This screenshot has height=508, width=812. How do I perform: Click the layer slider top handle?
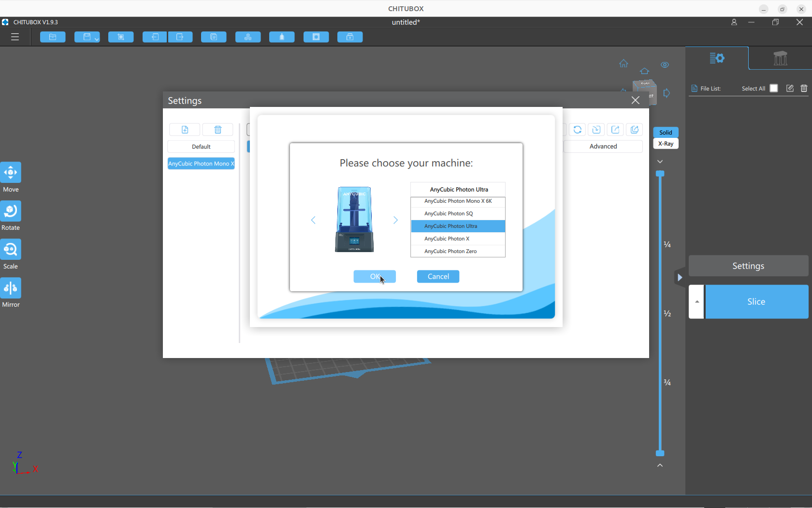tap(660, 174)
